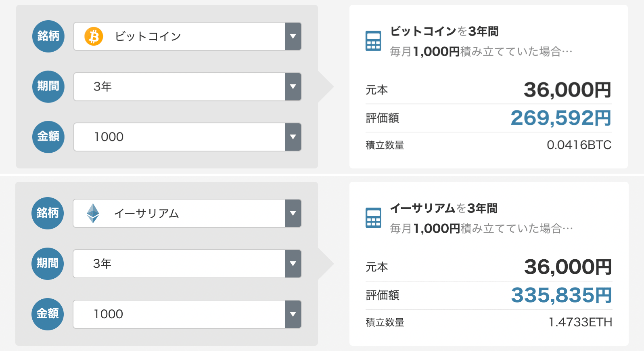Open the ビットコイン currency dropdown arrow
This screenshot has width=644, height=351.
click(x=293, y=36)
